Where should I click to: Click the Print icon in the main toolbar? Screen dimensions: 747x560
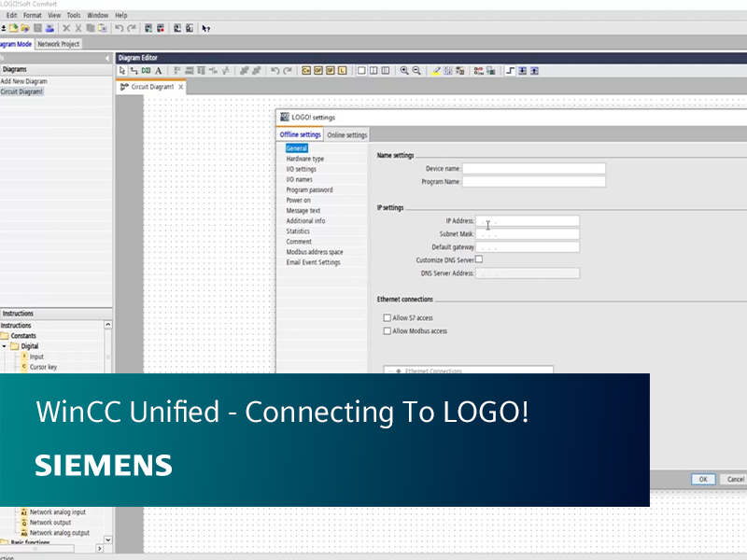tap(50, 27)
